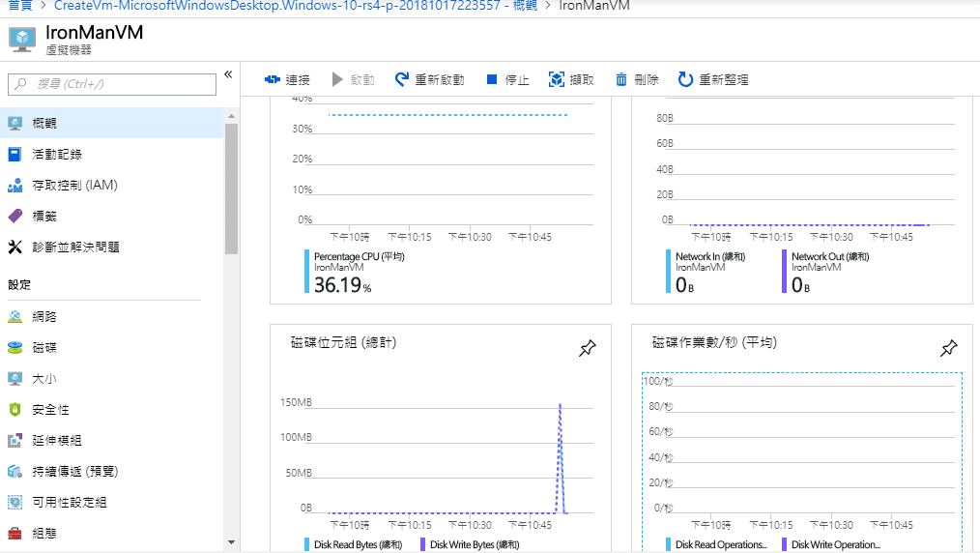Click the 持續傳遞 (預覽) icon
This screenshot has height=553, width=980.
coord(15,471)
